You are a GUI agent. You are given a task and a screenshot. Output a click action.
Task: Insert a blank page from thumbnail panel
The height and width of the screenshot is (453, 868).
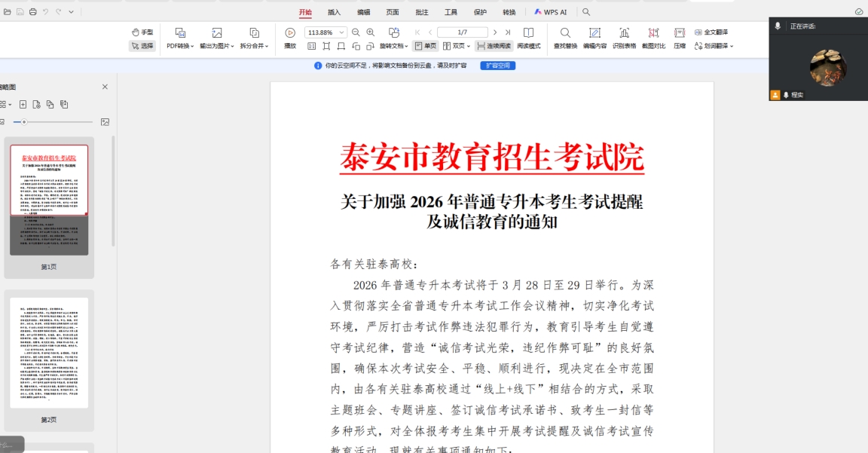(x=23, y=104)
